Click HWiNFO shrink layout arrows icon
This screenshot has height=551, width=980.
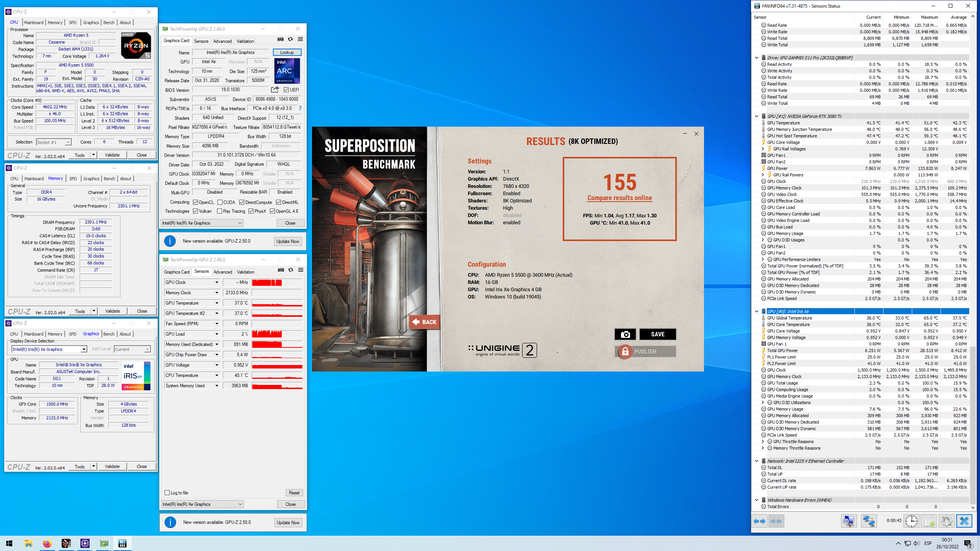776,521
